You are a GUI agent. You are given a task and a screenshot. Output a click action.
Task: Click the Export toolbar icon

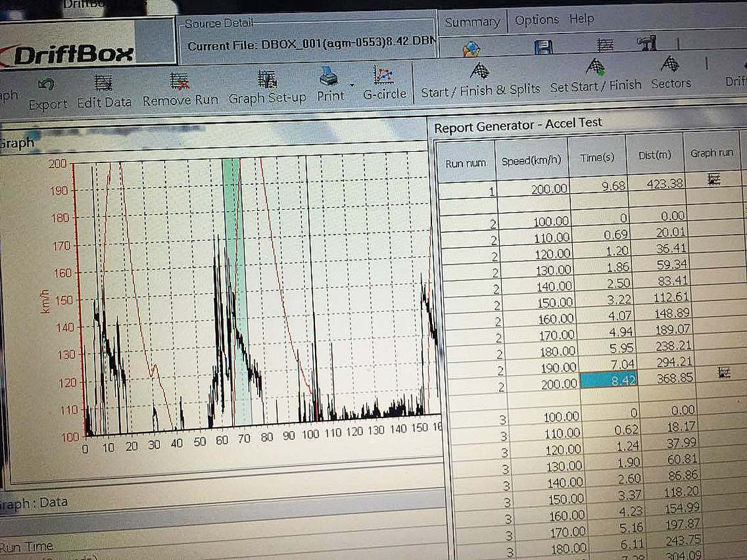[47, 85]
